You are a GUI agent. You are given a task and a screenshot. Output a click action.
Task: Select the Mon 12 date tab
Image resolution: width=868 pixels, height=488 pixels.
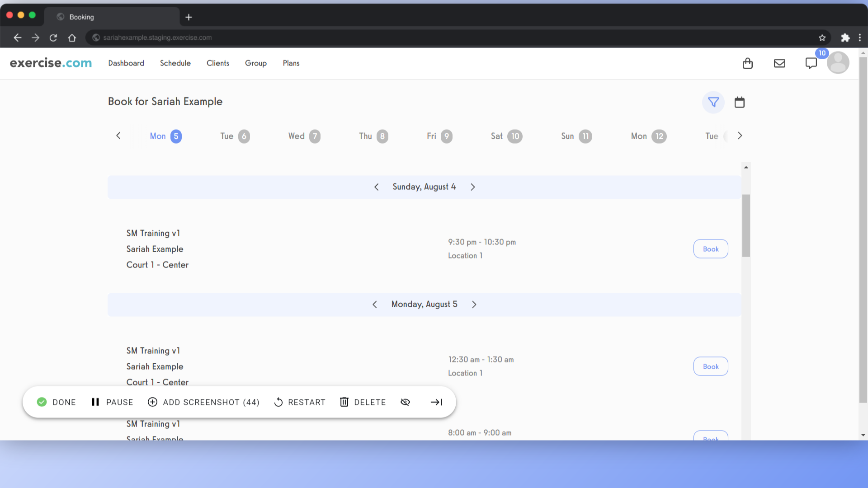tap(649, 136)
